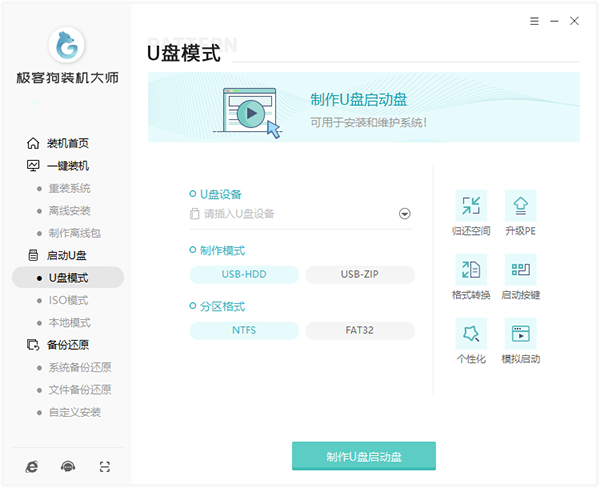Open the 启动按键 boot hotkey icon
Screen dimensions: 600x488
(520, 269)
